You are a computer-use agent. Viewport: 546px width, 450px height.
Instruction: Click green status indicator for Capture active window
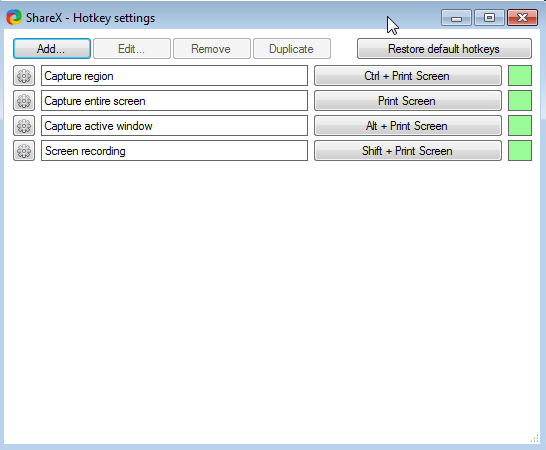pyautogui.click(x=520, y=126)
